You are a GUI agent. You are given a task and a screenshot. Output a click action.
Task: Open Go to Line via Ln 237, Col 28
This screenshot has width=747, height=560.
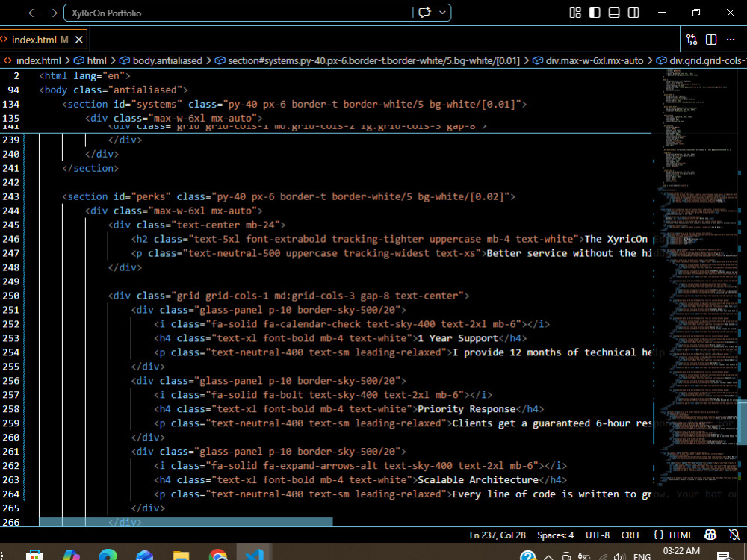point(498,535)
